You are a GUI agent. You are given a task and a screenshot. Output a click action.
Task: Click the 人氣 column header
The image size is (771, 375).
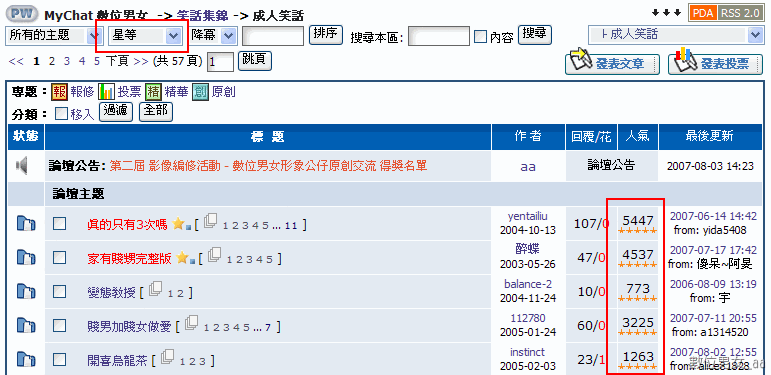click(637, 137)
